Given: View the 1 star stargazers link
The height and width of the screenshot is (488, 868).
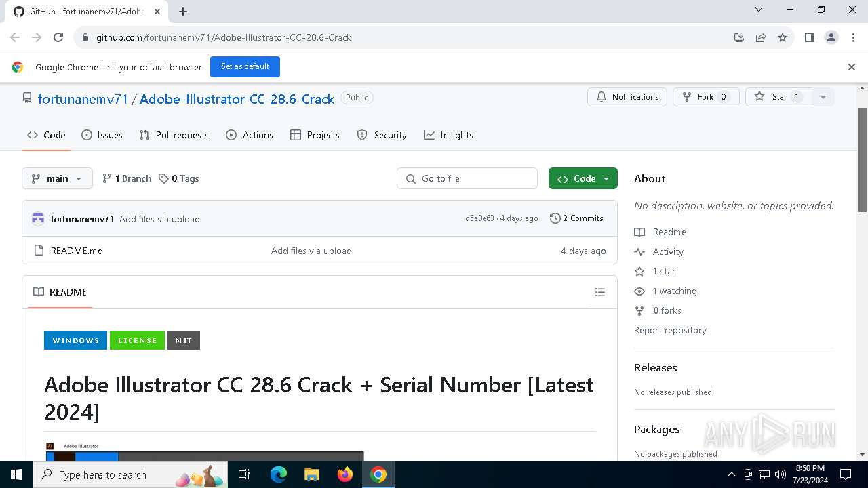Looking at the screenshot, I should coord(655,271).
